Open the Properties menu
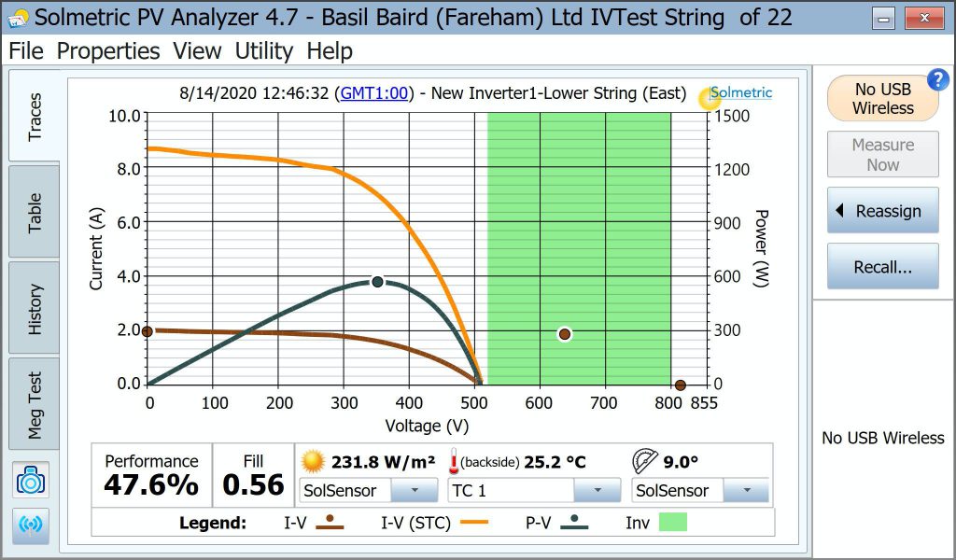Screen dimensions: 956x560 pyautogui.click(x=108, y=51)
